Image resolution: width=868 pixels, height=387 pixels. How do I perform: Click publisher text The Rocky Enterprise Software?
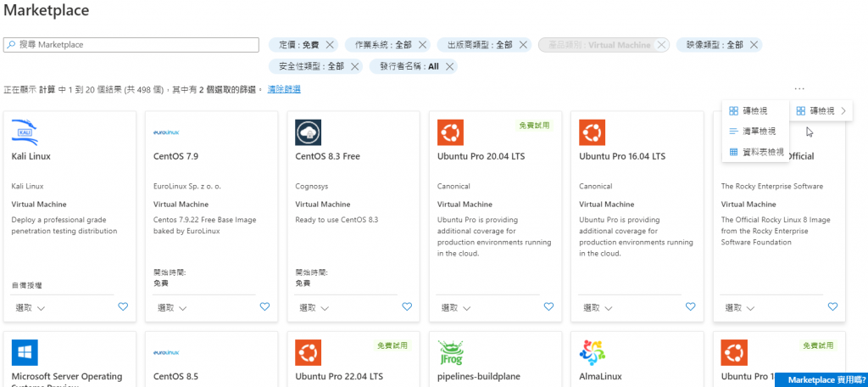[x=771, y=187]
